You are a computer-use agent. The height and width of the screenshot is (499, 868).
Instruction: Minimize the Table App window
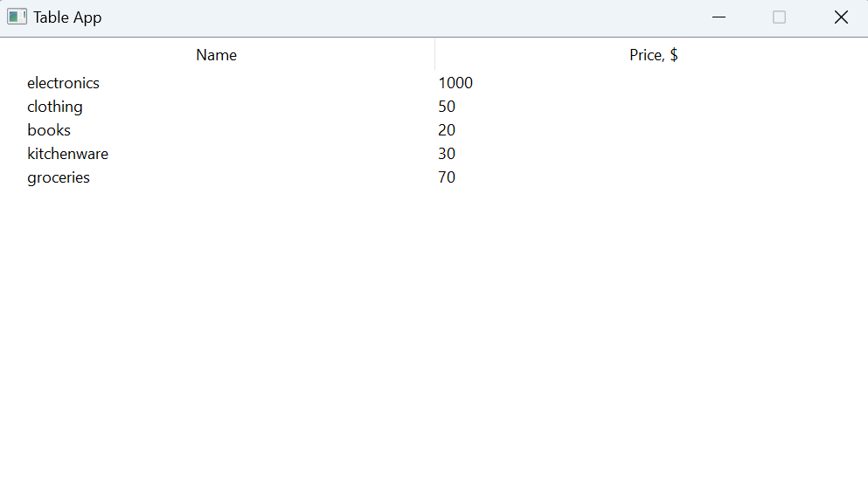(719, 17)
